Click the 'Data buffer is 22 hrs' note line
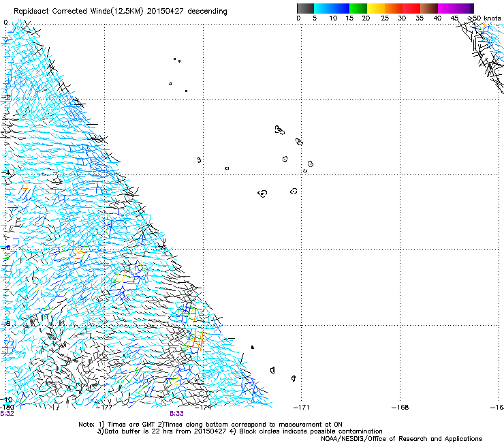This screenshot has width=504, height=443. point(240,431)
